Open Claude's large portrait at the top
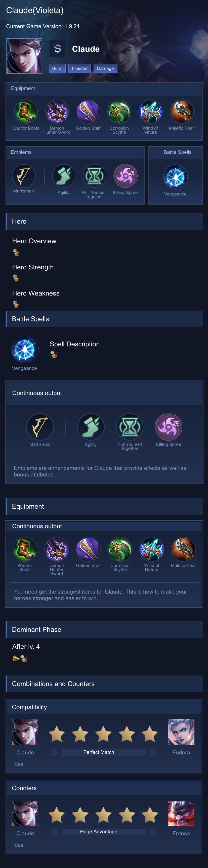Viewport: 208px width, 868px height. (x=24, y=56)
